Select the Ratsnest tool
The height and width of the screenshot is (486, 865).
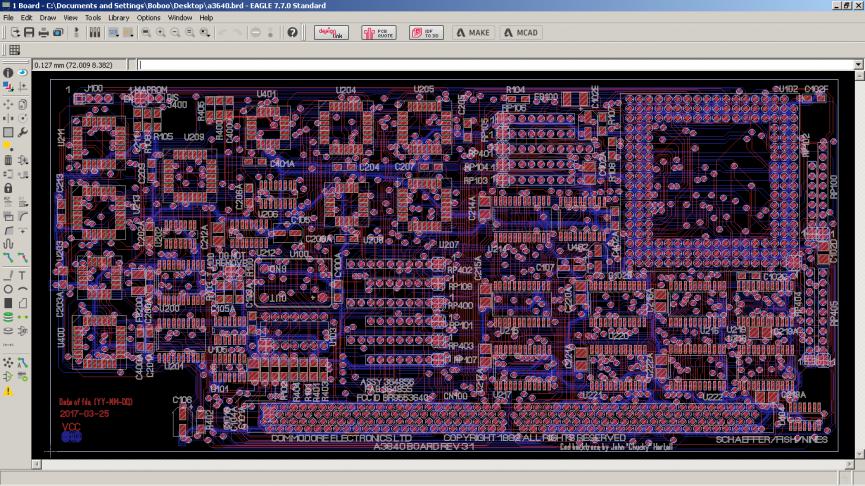(x=8, y=362)
